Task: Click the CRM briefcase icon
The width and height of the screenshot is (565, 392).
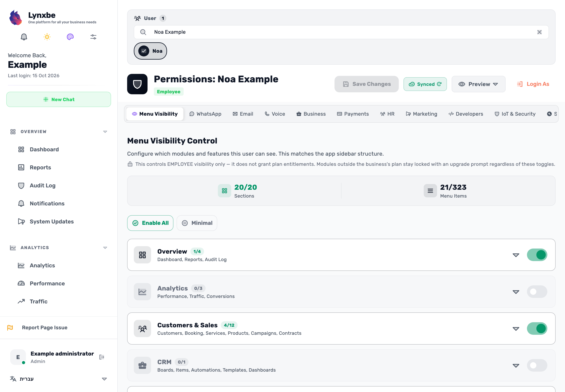Action: 142,365
